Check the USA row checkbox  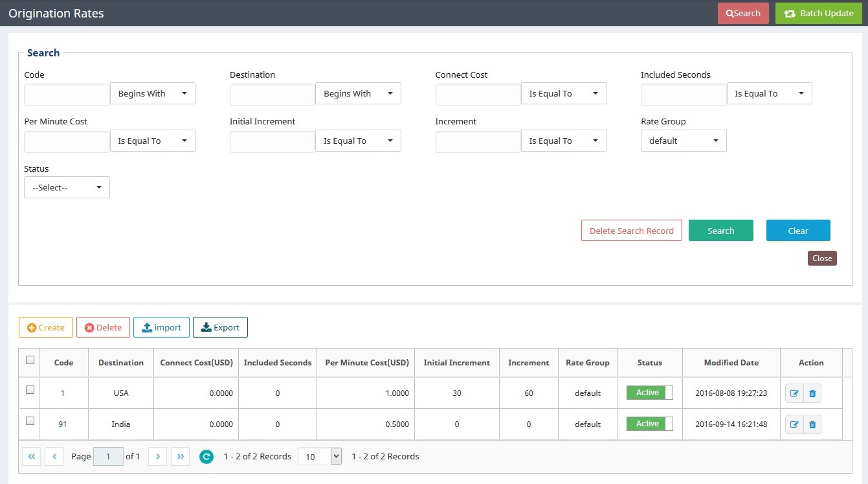point(30,390)
